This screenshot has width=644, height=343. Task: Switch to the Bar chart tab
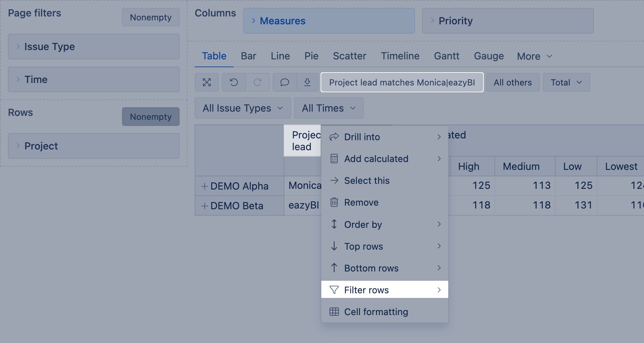point(248,56)
